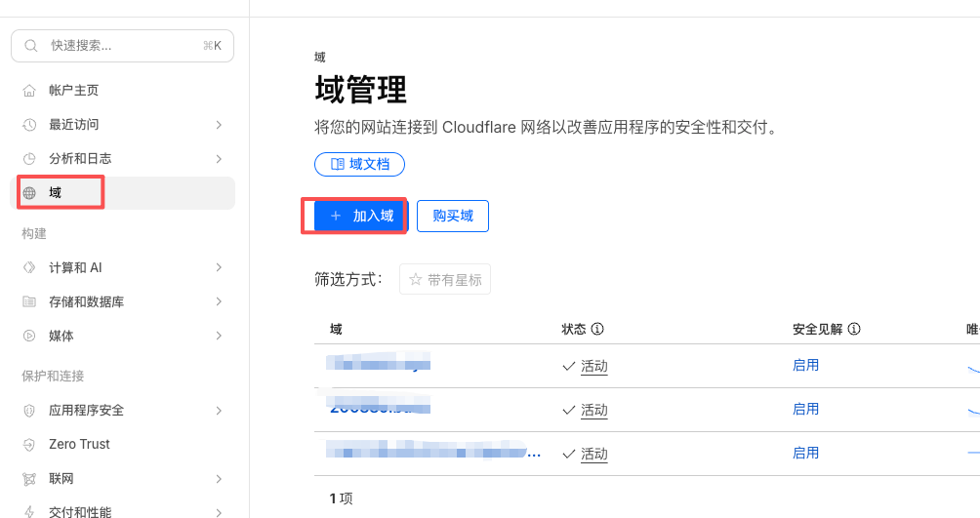980x518 pixels.
Task: Expand the 最近访问 submenu chevron
Action: (219, 125)
